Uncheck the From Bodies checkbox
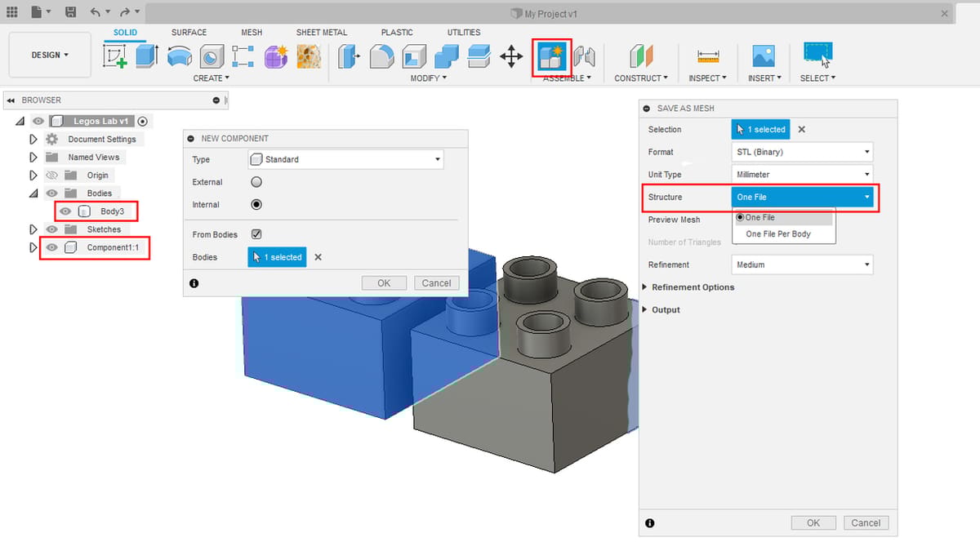 click(x=256, y=234)
